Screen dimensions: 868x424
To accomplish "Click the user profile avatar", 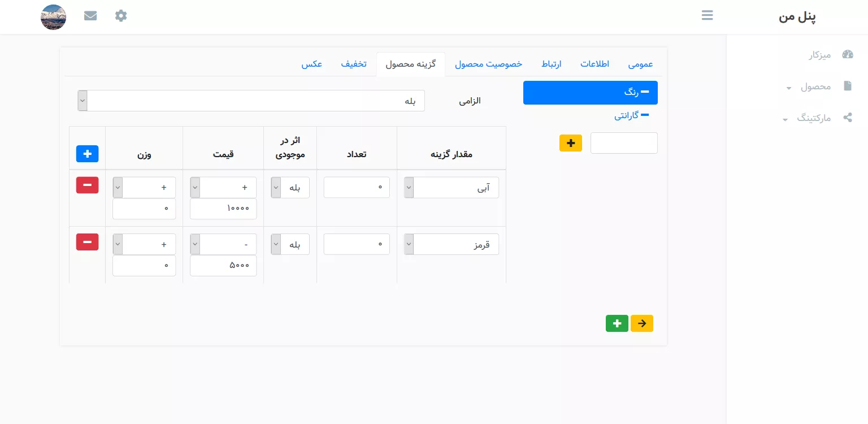I will pyautogui.click(x=54, y=17).
